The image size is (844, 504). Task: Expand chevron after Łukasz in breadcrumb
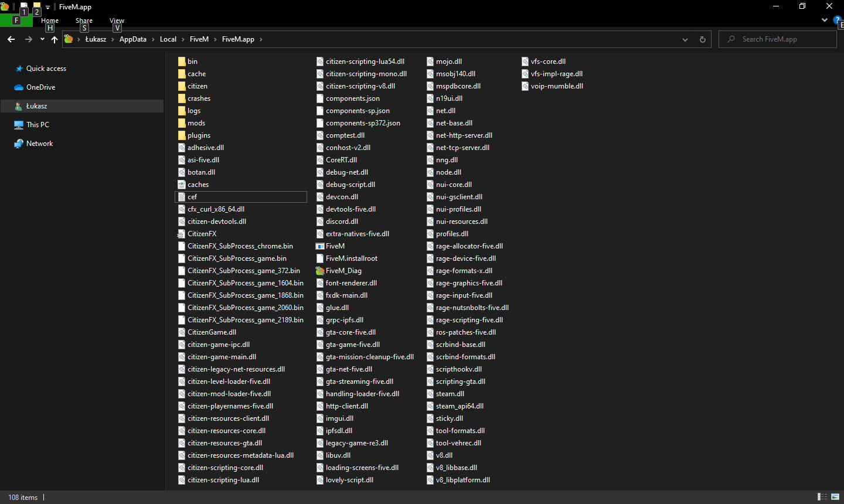(112, 39)
